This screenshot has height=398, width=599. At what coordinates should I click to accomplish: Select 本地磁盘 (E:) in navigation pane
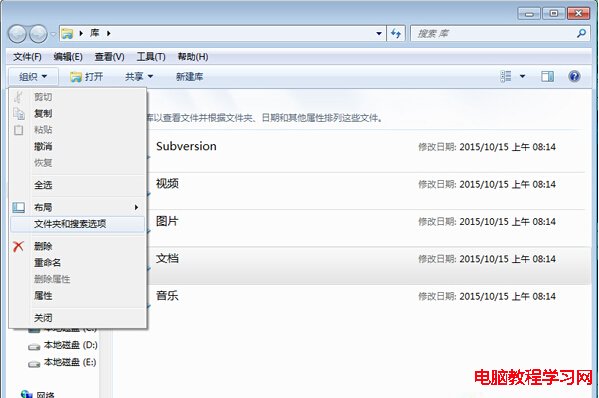tap(70, 362)
